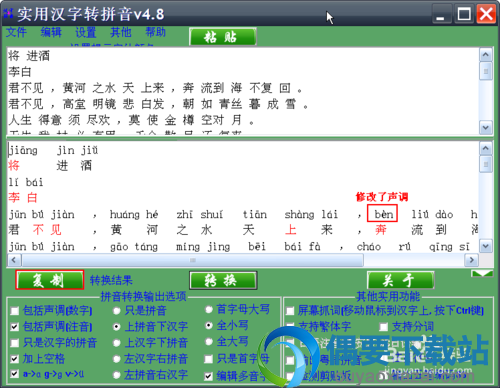Open the 帮助 menu
The image size is (500, 388).
click(x=155, y=32)
